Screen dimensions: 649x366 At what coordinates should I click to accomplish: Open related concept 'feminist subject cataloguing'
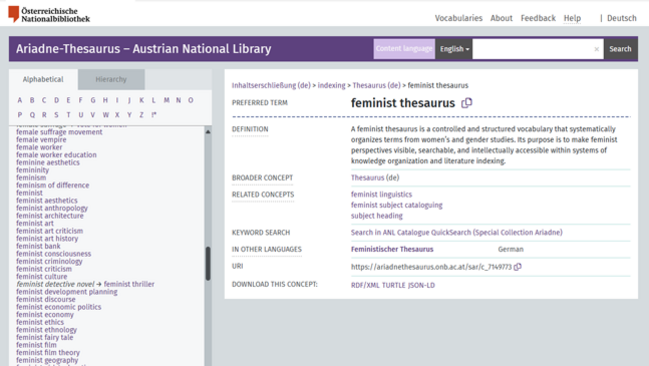coord(397,205)
